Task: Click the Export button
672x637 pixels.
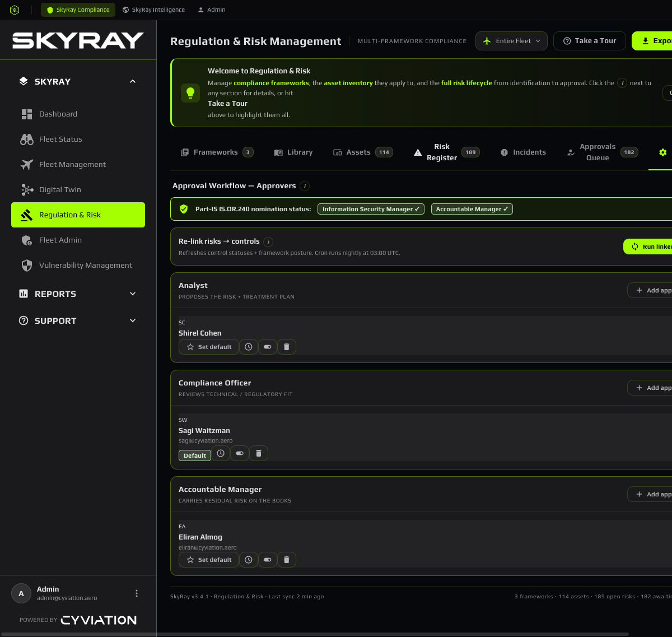Action: click(x=652, y=41)
